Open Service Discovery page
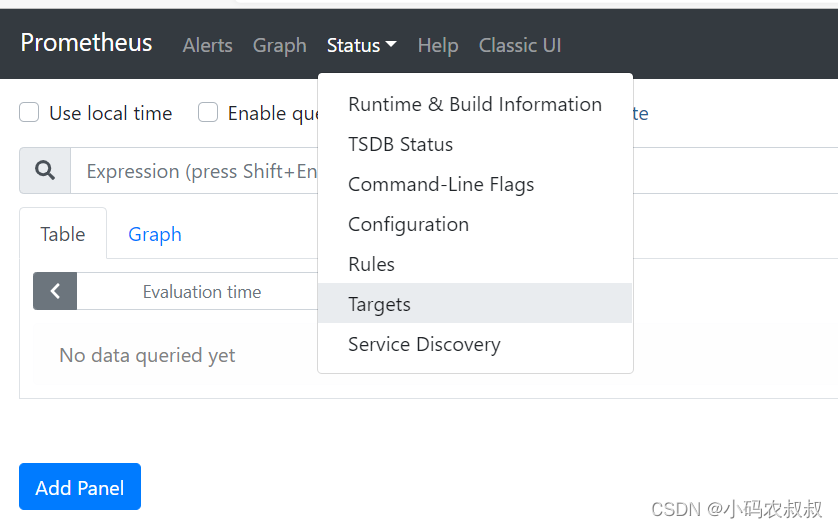This screenshot has height=528, width=838. click(x=424, y=344)
